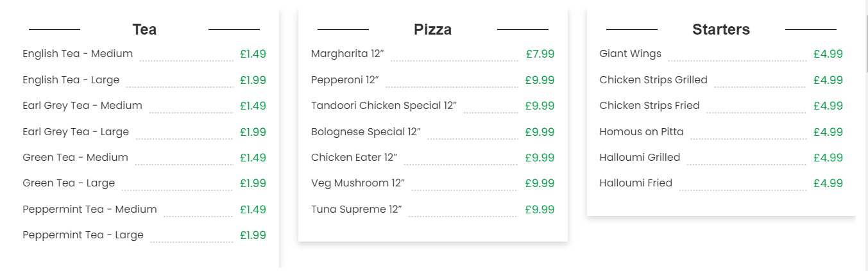Click the Pizza section heading
The image size is (868, 271).
(432, 29)
